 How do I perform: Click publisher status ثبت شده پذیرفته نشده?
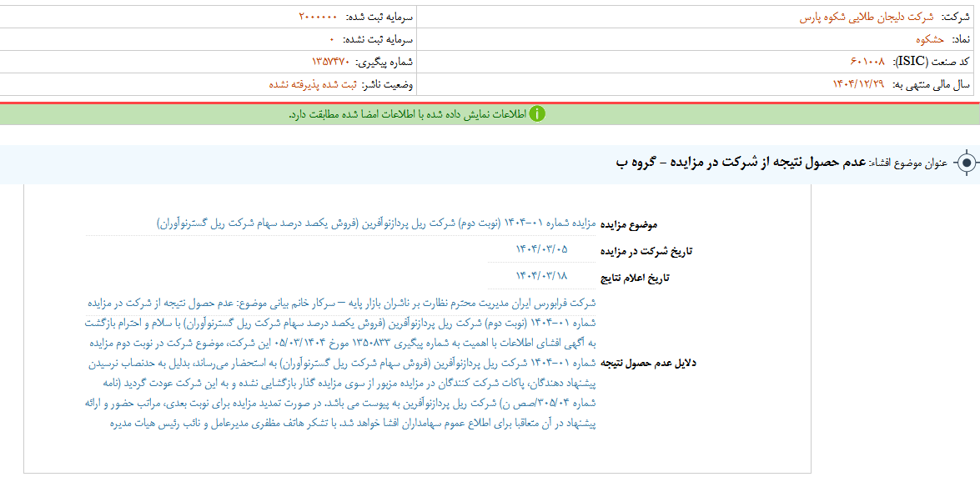point(313,83)
